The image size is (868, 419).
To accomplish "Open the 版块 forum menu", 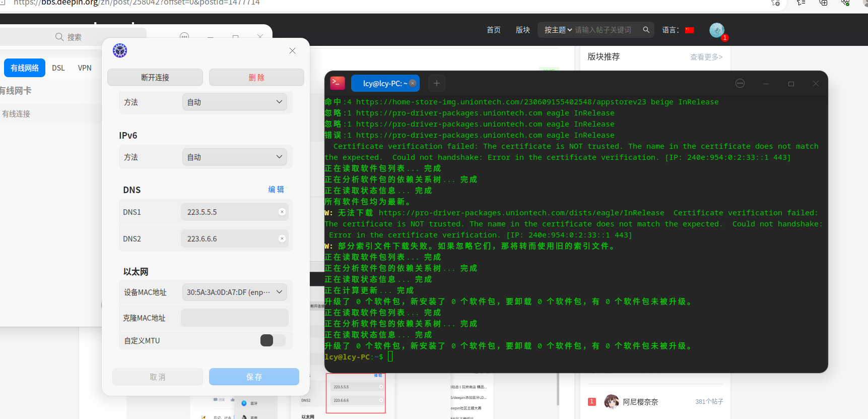I will point(523,30).
